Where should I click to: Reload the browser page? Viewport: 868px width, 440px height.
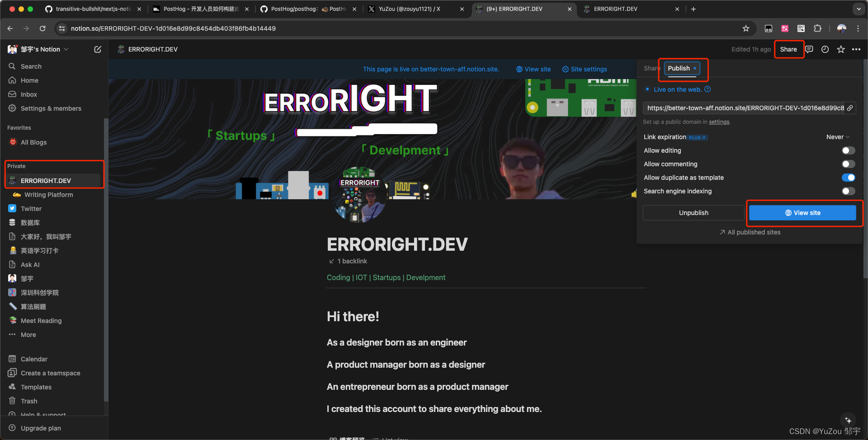pos(42,28)
